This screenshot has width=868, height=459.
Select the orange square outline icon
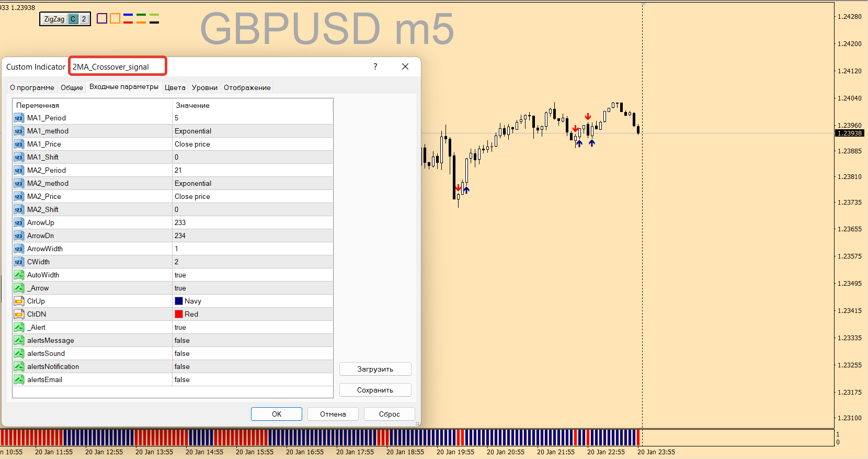(x=115, y=18)
